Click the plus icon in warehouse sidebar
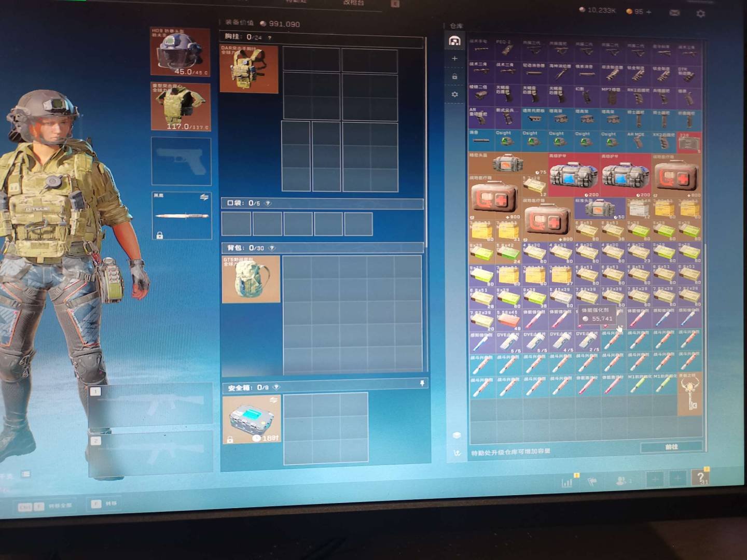The image size is (747, 560). 455,59
